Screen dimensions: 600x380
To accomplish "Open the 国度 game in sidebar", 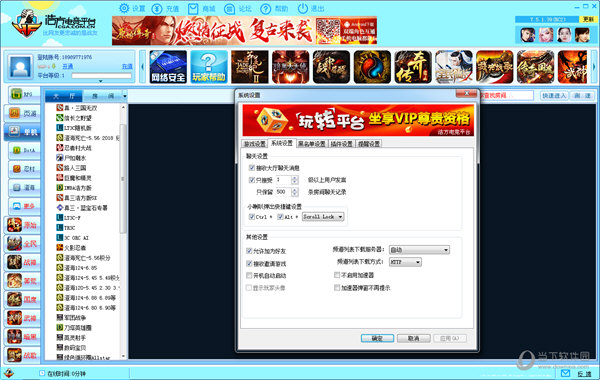I will (x=22, y=299).
